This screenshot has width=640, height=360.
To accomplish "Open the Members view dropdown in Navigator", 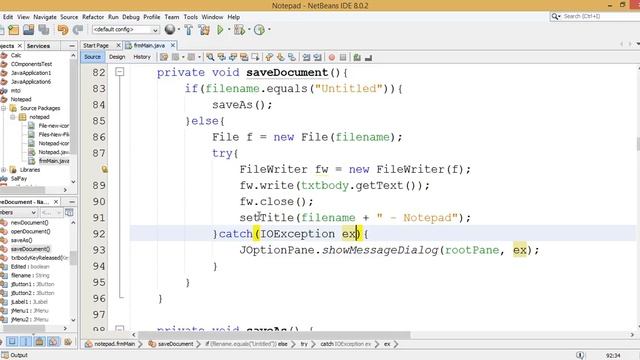I will pyautogui.click(x=18, y=213).
